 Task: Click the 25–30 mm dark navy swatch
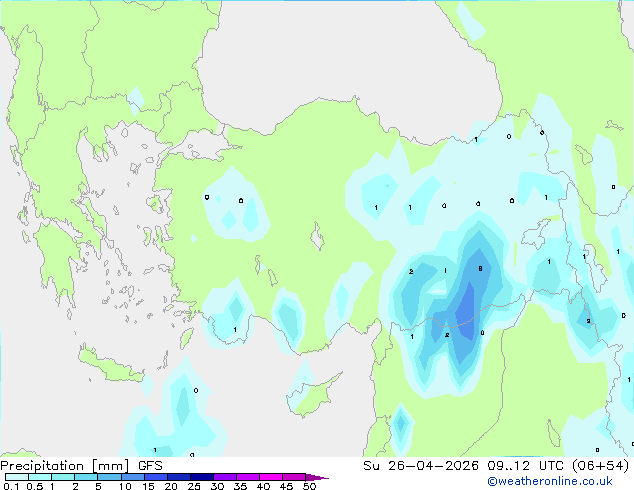(x=202, y=477)
